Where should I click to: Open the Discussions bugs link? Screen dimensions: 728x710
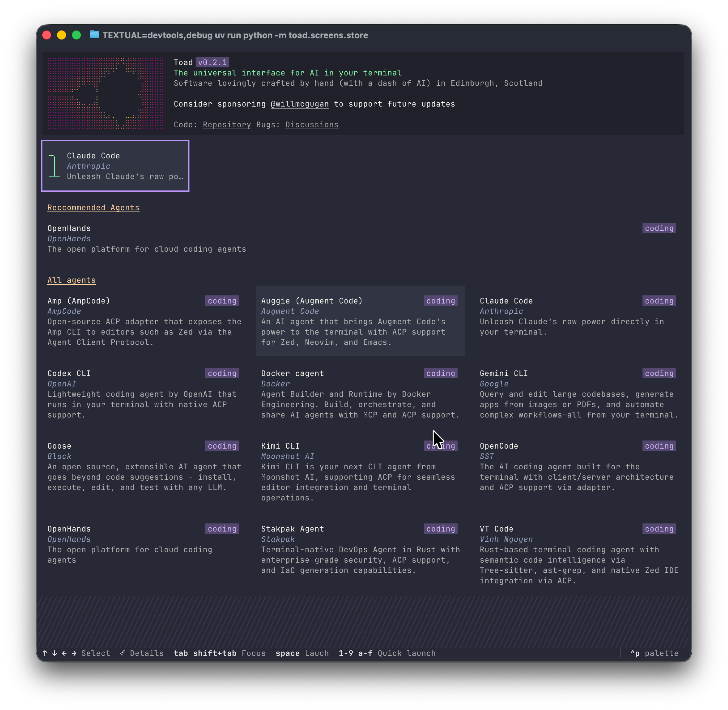point(312,125)
